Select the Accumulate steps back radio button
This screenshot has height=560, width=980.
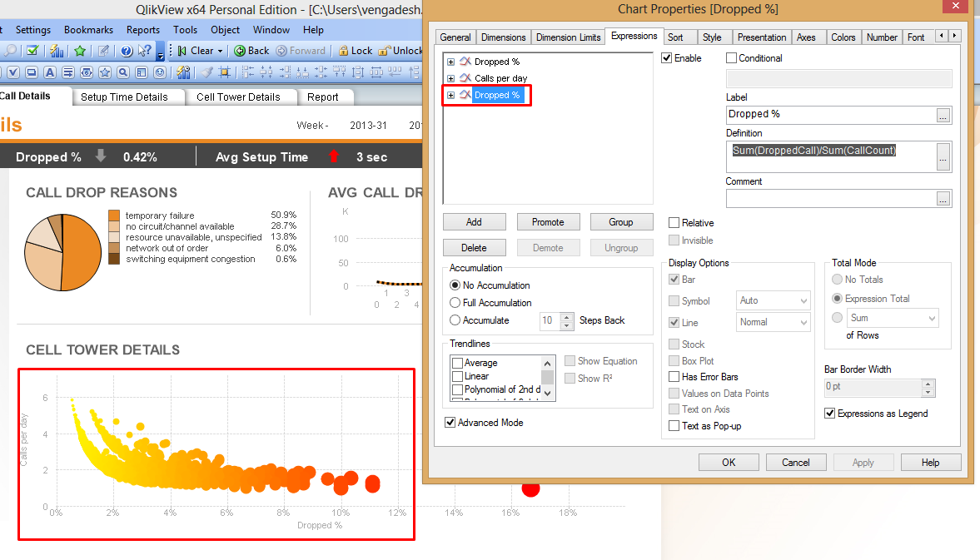tap(455, 320)
